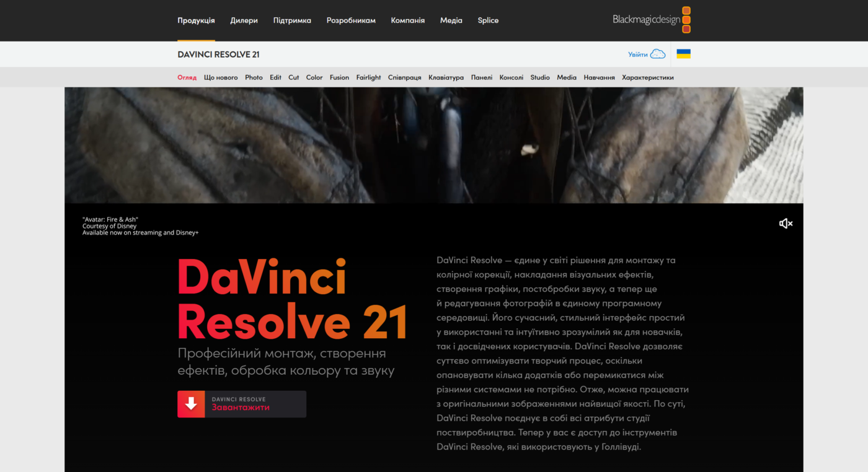Click the "Avatar: Fire & Ash" caption
This screenshot has height=472, width=868.
point(110,219)
